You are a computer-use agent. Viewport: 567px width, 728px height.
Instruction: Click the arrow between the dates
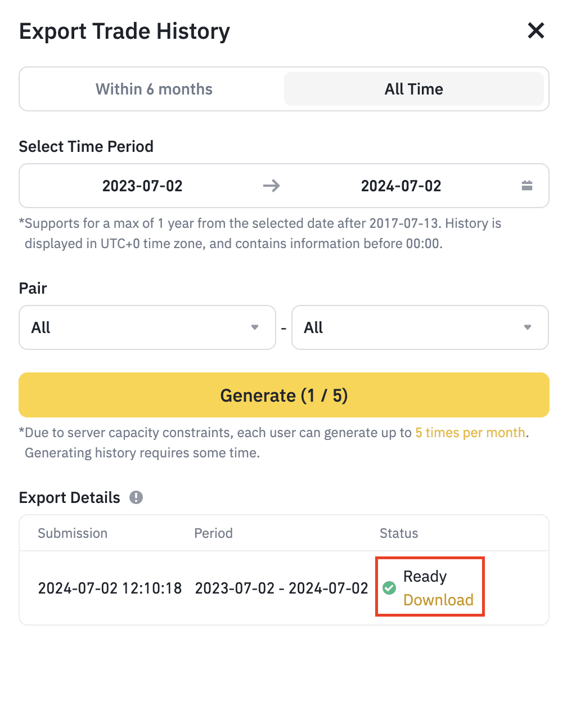(x=272, y=186)
